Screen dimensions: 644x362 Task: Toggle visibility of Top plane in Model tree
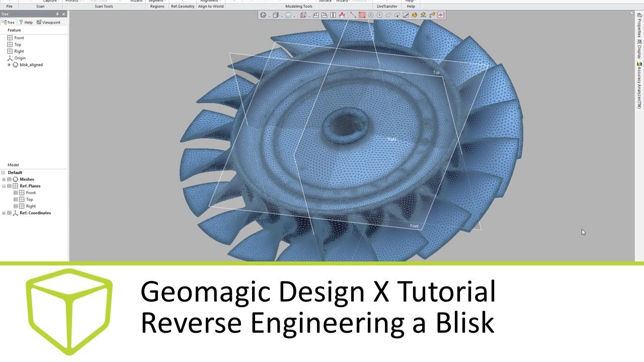16,200
